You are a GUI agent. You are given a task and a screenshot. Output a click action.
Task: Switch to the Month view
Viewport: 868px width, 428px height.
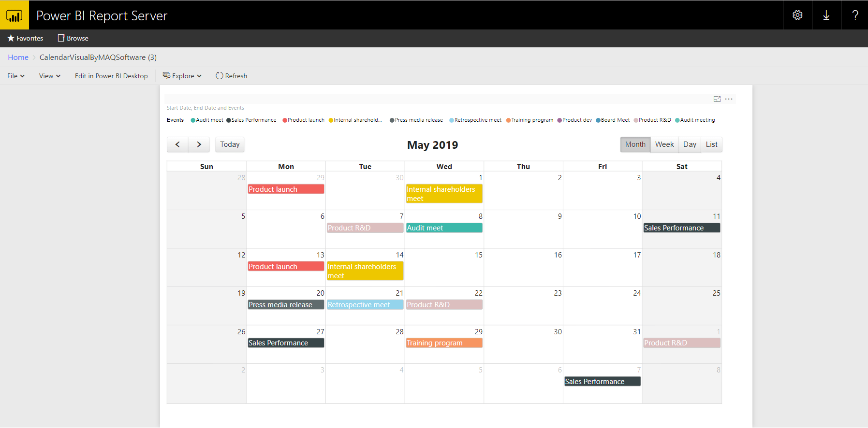pyautogui.click(x=635, y=144)
